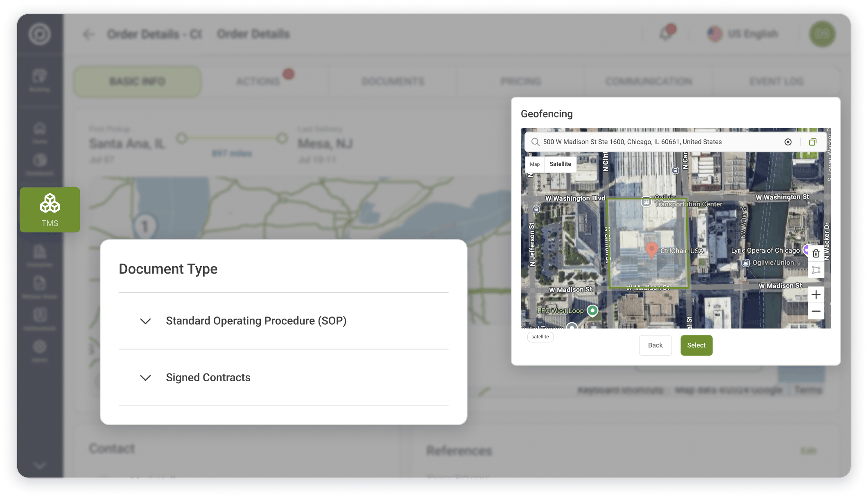The width and height of the screenshot is (868, 498).
Task: Zoom out on the geofencing map
Action: click(816, 312)
